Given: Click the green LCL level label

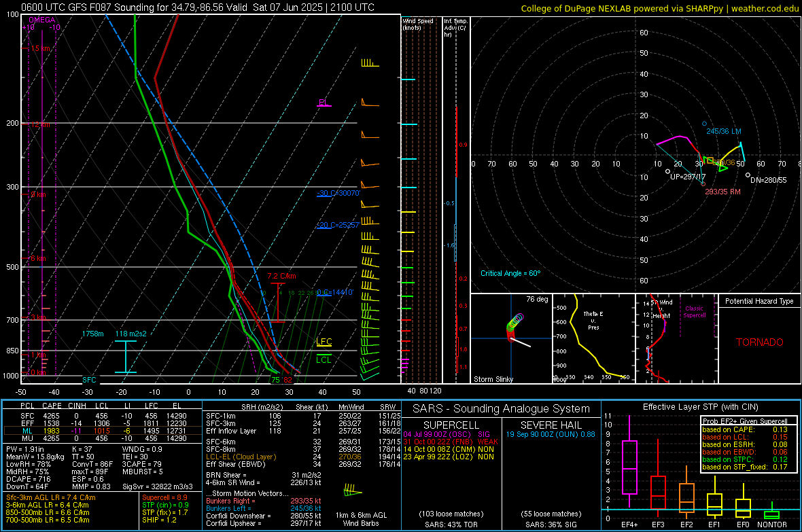Looking at the screenshot, I should 324,359.
